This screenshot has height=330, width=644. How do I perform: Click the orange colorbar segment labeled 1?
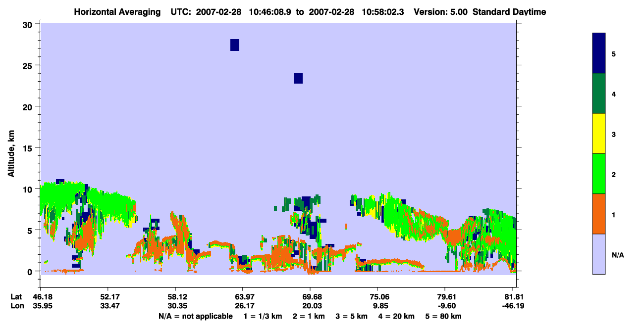click(x=599, y=214)
